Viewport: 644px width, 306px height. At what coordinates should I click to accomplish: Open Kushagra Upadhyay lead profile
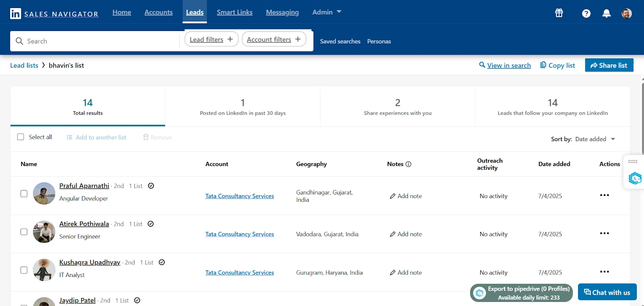[90, 262]
